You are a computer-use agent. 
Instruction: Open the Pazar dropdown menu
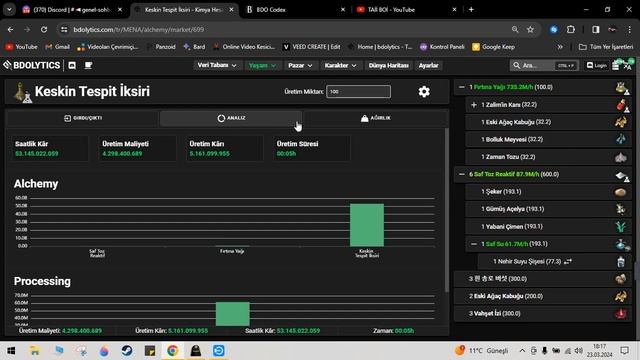(x=300, y=65)
